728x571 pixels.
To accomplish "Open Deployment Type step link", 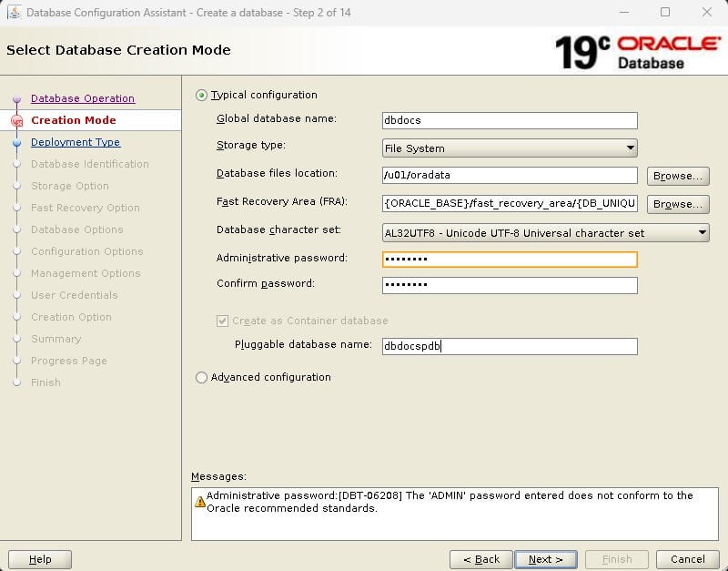I will coord(76,142).
